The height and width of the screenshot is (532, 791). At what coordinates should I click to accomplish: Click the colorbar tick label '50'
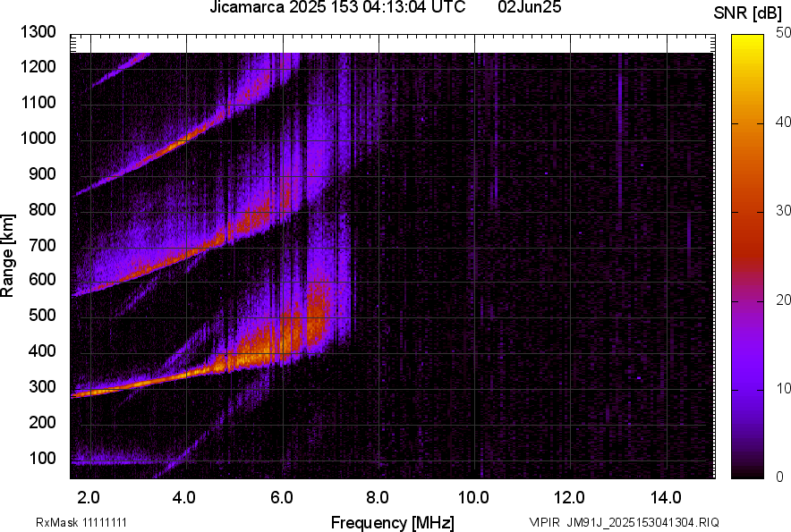785,33
